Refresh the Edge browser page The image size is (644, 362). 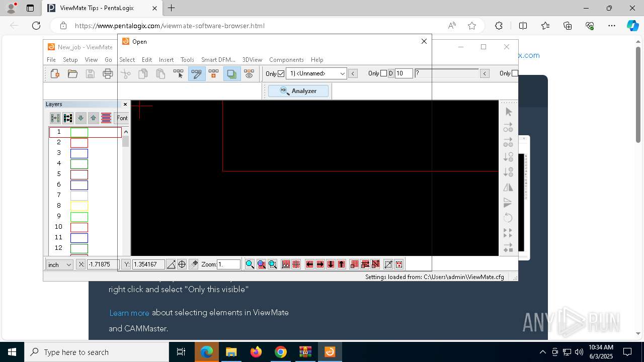pyautogui.click(x=36, y=26)
